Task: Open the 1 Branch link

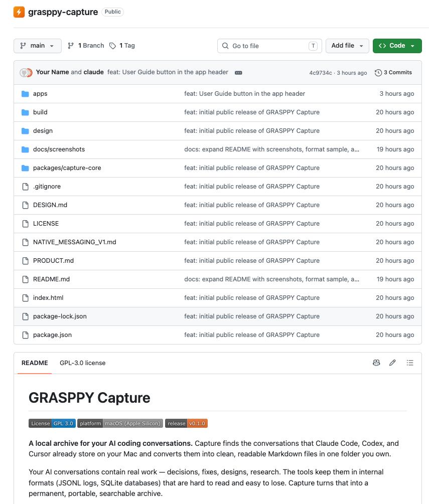Action: [x=86, y=46]
